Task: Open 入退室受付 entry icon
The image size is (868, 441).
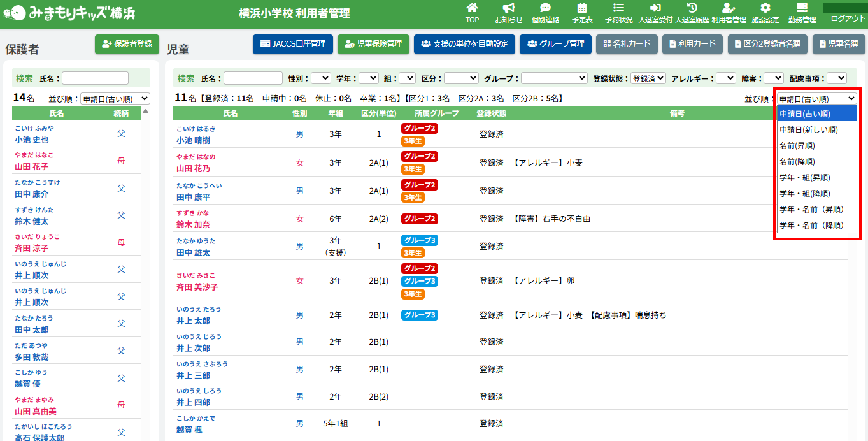Action: [x=655, y=8]
